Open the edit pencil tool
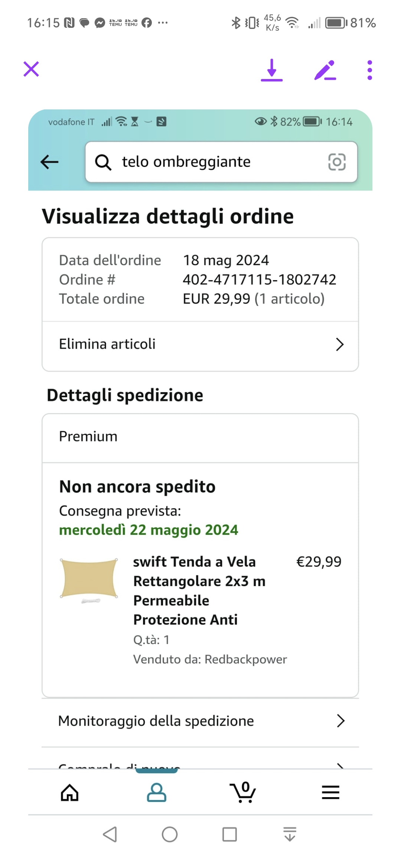This screenshot has width=401, height=868. pos(325,70)
